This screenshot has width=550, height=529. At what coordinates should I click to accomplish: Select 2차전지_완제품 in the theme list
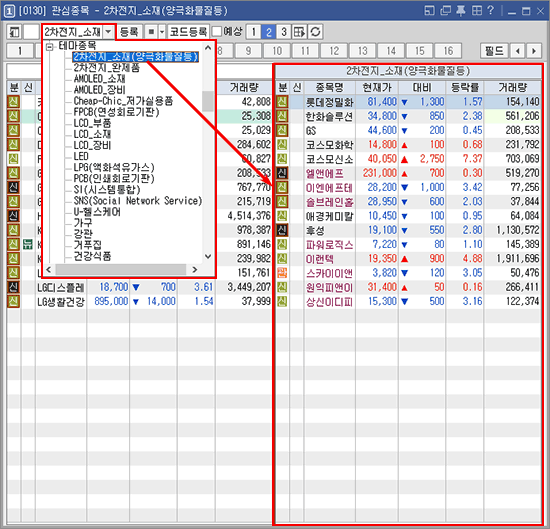pos(107,68)
